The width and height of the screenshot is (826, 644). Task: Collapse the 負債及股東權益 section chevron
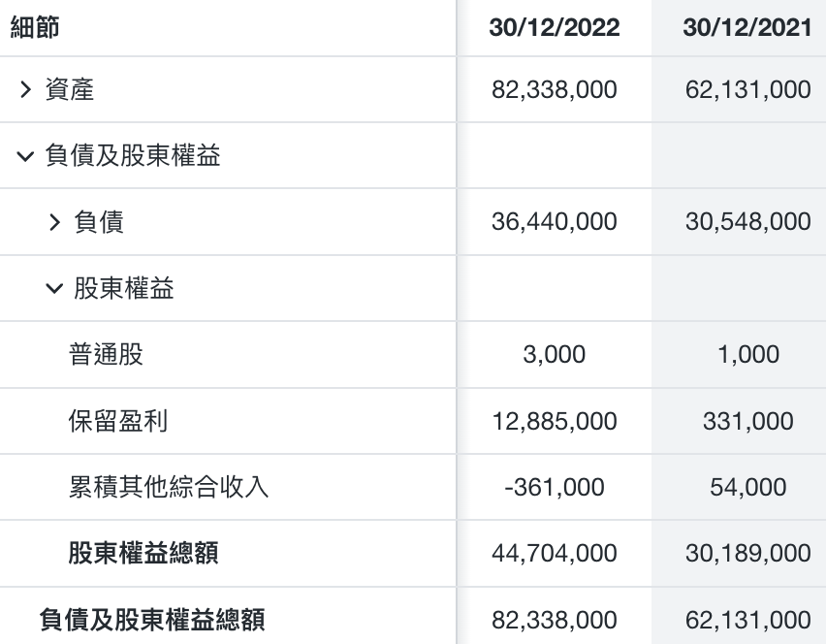[x=25, y=156]
